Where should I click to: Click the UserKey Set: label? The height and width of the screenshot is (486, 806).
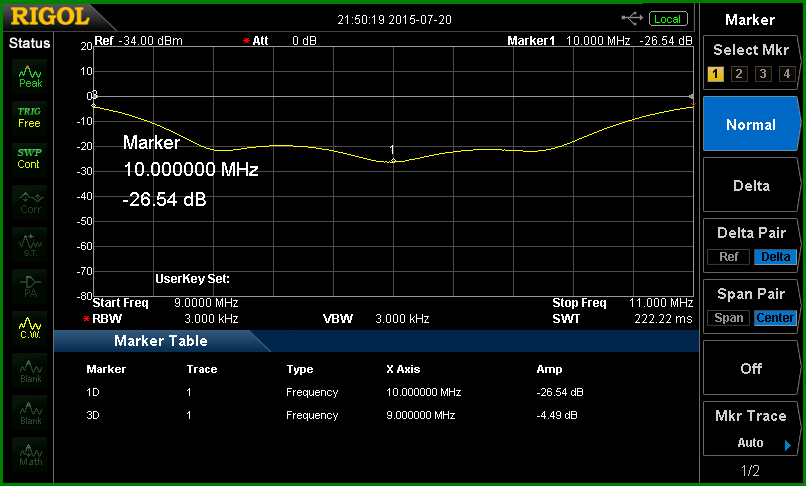point(192,279)
